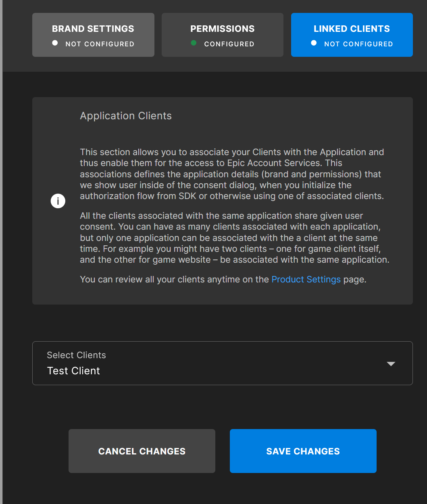Click the paragraph starting "All the clients associated"
This screenshot has width=427, height=504.
pyautogui.click(x=234, y=238)
